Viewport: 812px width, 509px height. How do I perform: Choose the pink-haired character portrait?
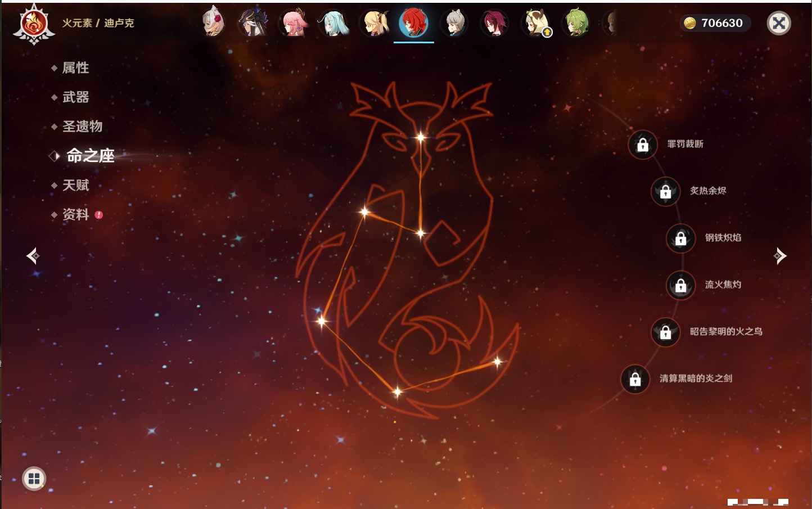click(294, 22)
